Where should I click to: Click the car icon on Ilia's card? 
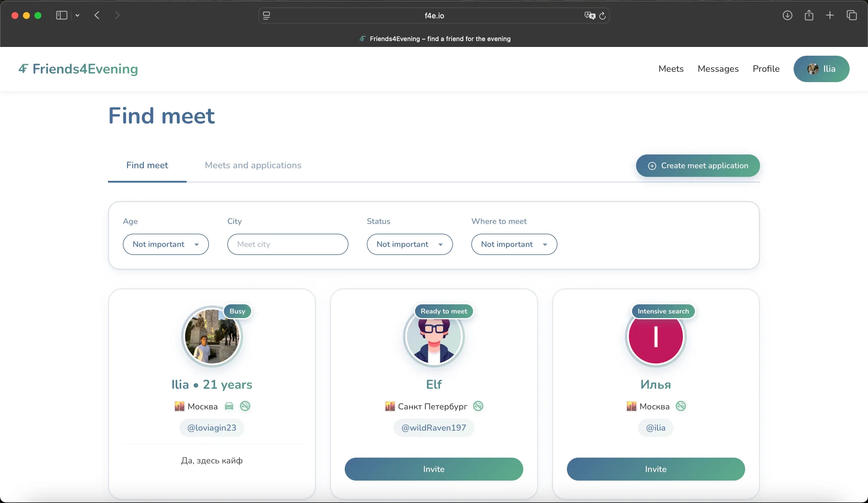point(229,406)
